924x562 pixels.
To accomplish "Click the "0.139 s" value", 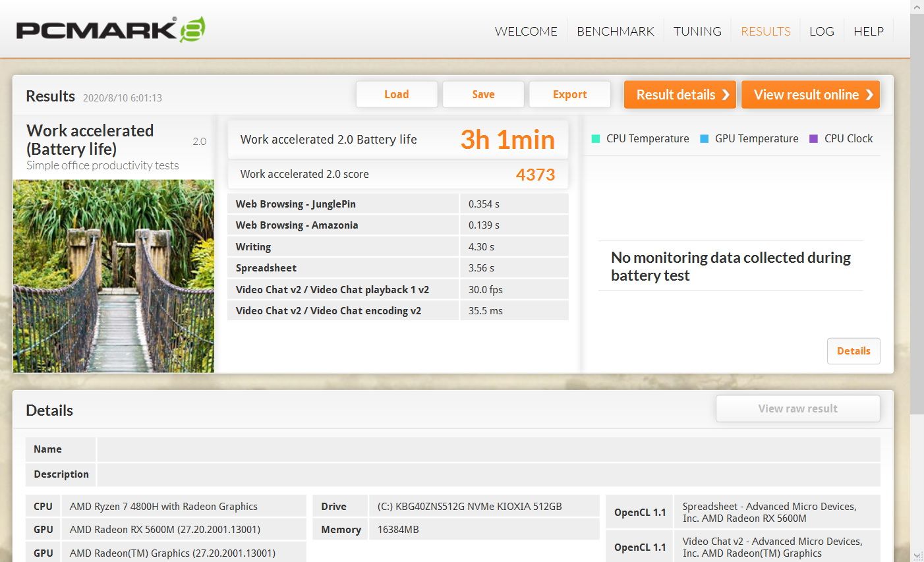I will point(484,225).
